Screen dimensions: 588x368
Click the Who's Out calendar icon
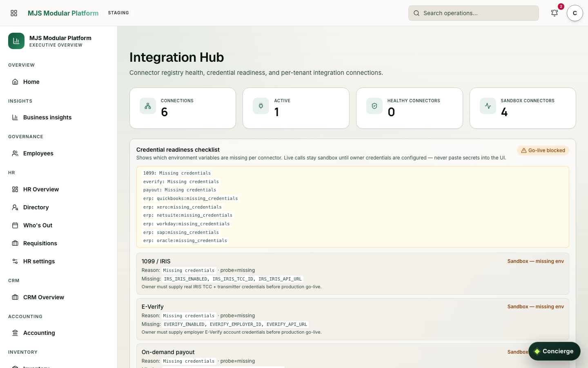pyautogui.click(x=15, y=225)
